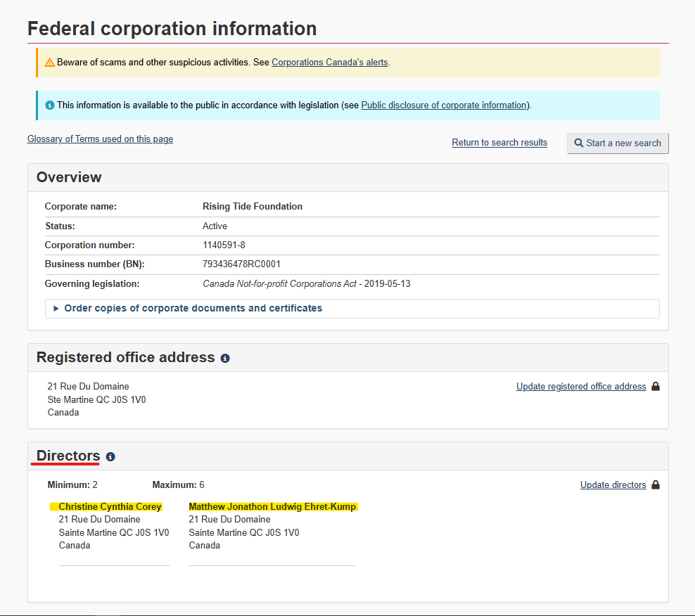The image size is (695, 616).
Task: Click the corporation number 1140591-8
Action: click(x=224, y=245)
